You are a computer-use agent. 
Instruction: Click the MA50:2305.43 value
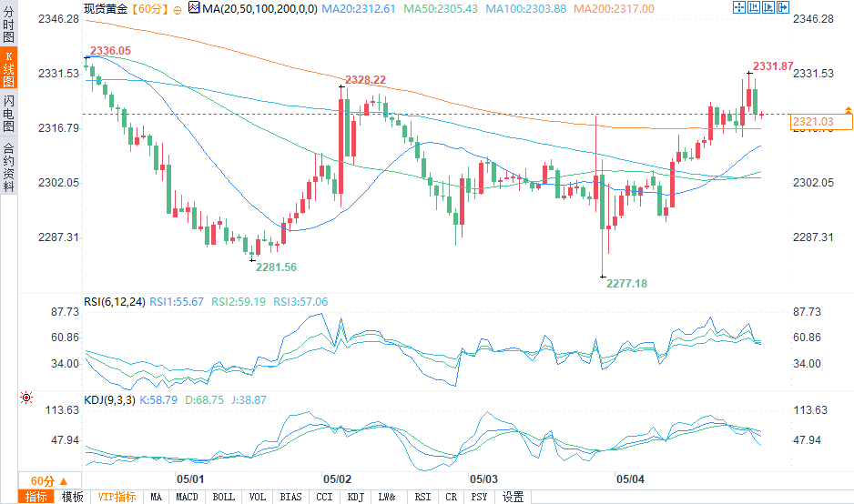(x=441, y=9)
